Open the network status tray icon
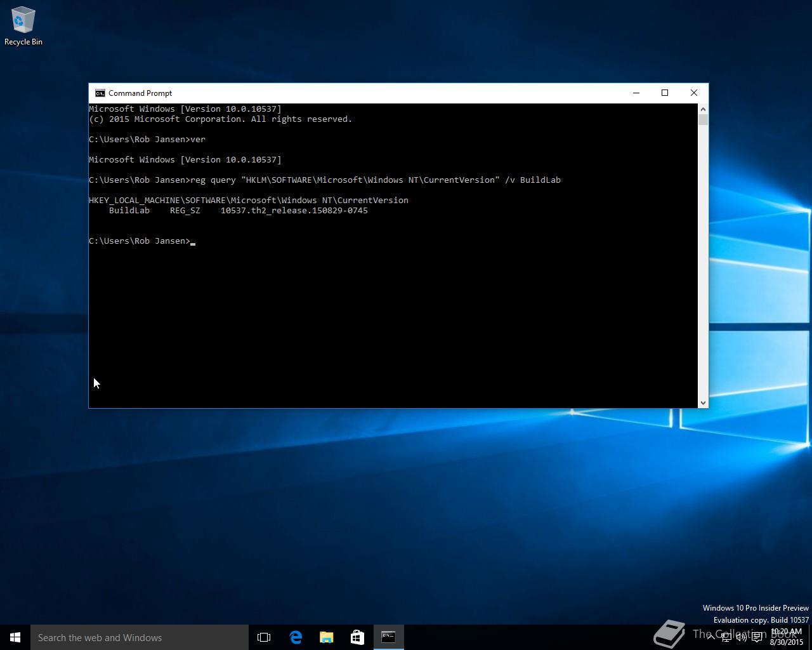The height and width of the screenshot is (650, 812). pos(726,637)
